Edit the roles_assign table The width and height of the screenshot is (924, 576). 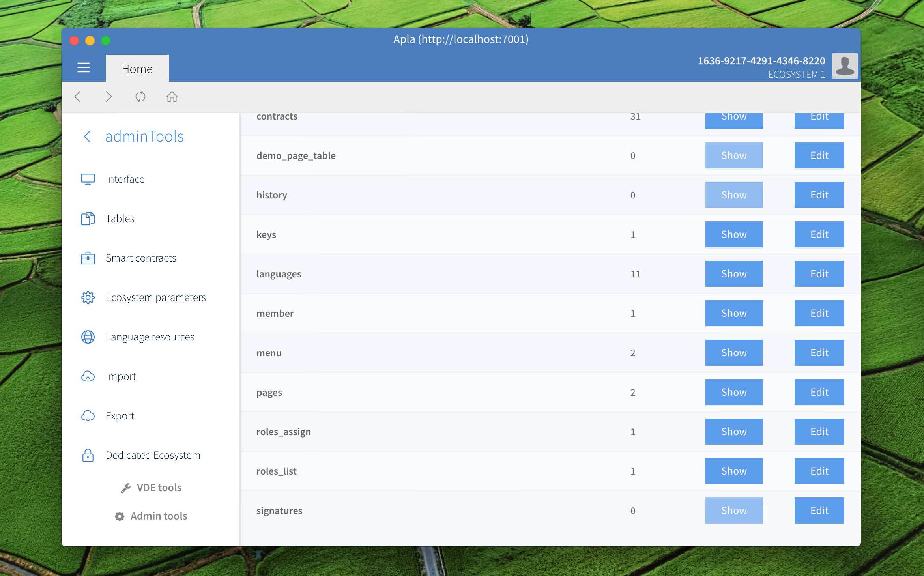[819, 432]
